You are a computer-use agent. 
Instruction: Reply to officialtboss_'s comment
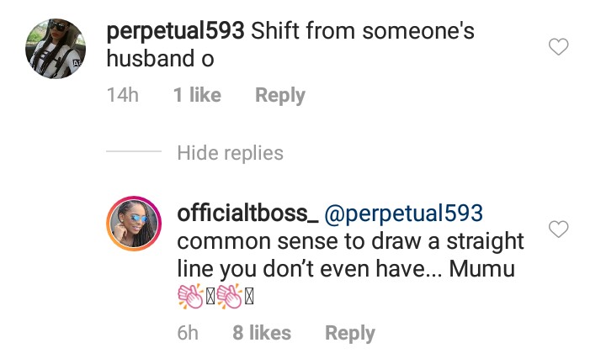pos(349,333)
